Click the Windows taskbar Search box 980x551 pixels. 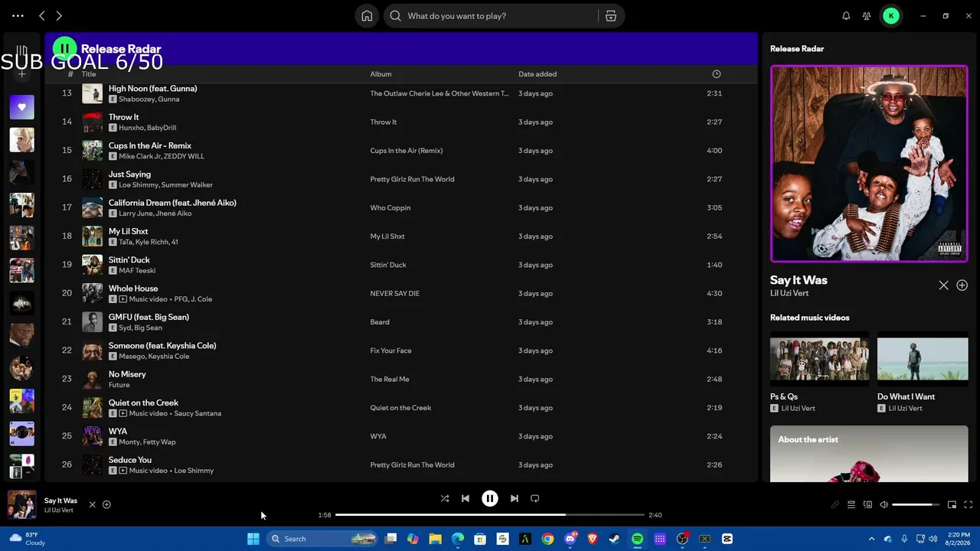(323, 539)
